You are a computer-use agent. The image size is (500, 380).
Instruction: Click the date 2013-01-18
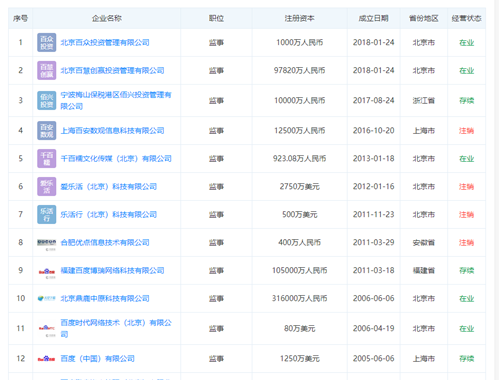point(373,159)
